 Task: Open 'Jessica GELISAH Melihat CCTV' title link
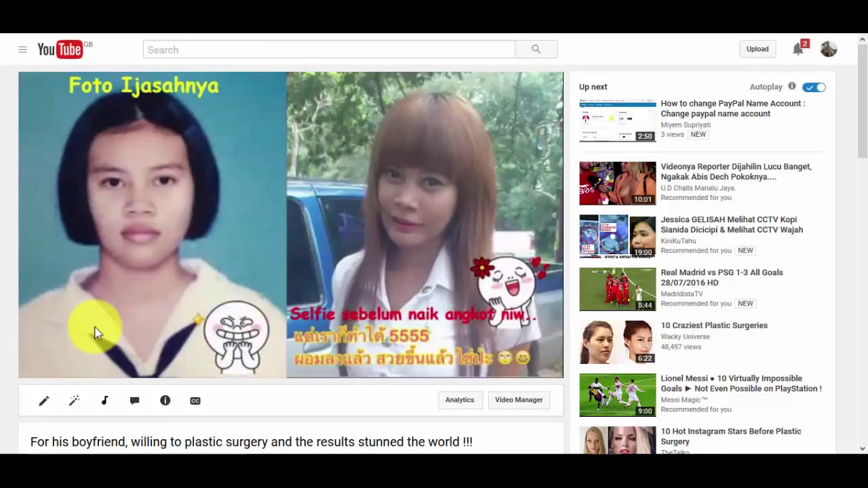[x=732, y=224]
